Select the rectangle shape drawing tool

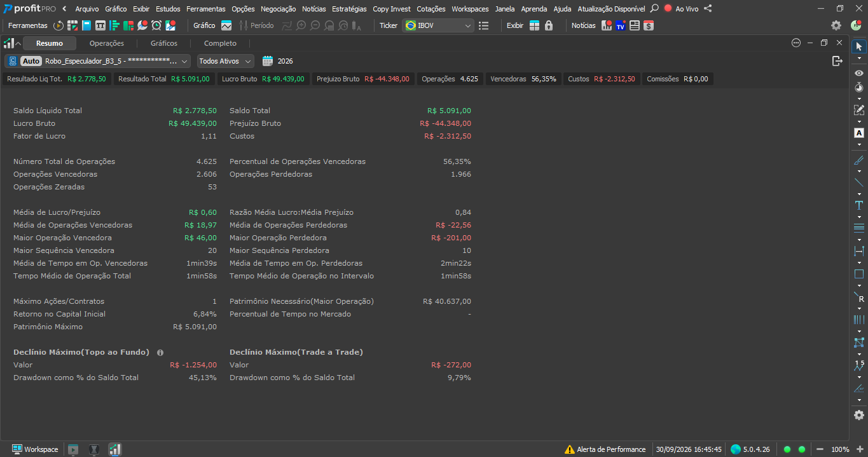[x=859, y=274]
